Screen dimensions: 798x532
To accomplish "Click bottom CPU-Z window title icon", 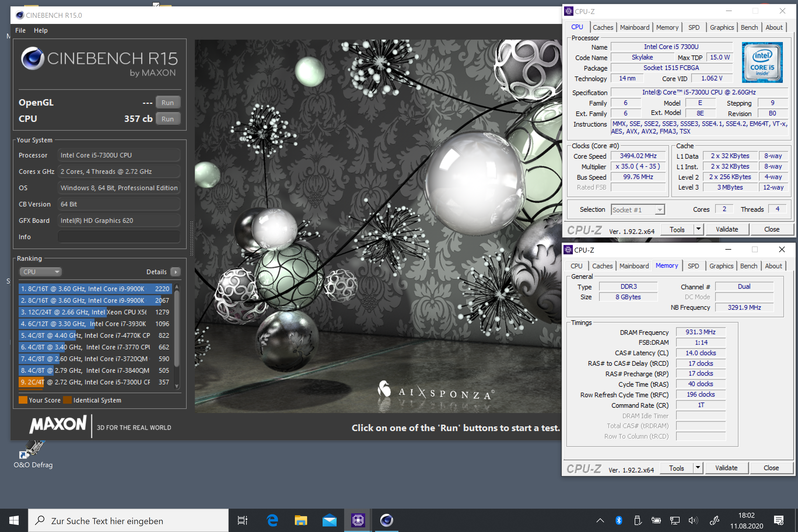I will (x=568, y=250).
